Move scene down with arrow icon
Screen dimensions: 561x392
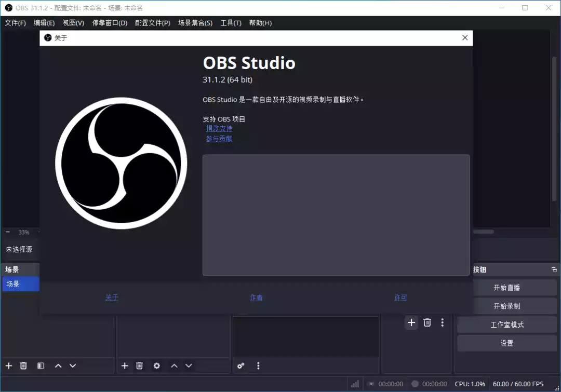click(x=73, y=366)
